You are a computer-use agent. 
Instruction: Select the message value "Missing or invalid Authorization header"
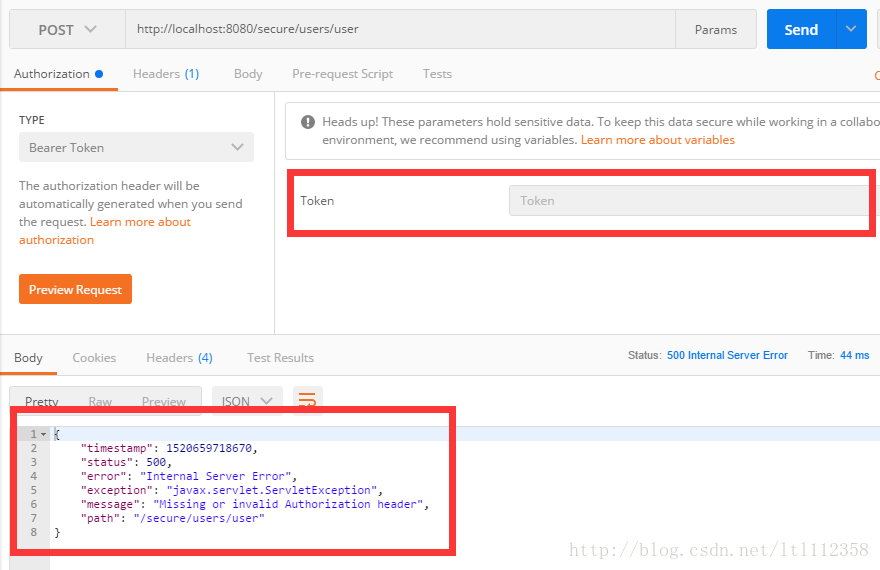click(x=288, y=504)
